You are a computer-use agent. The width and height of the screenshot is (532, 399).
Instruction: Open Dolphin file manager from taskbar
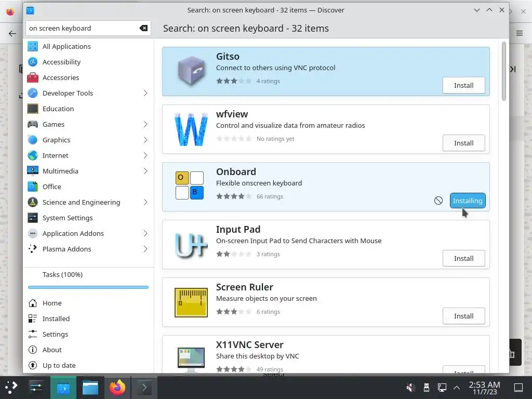(x=90, y=387)
